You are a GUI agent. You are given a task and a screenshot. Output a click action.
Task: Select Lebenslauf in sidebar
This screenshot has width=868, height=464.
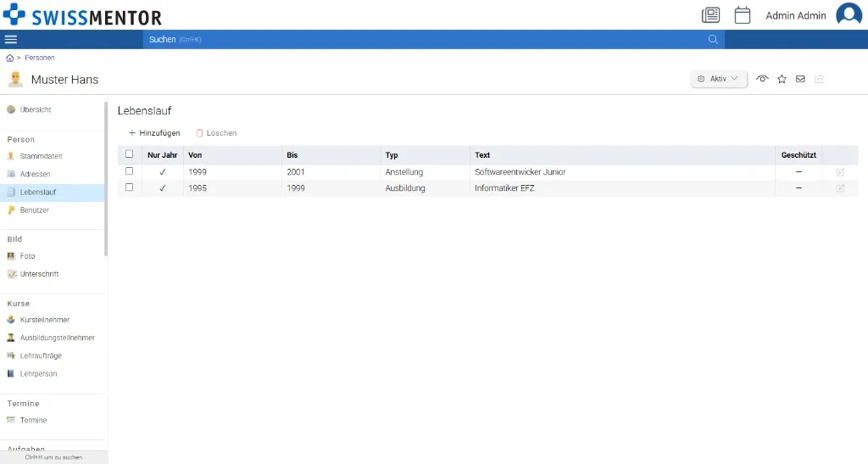[x=53, y=193]
